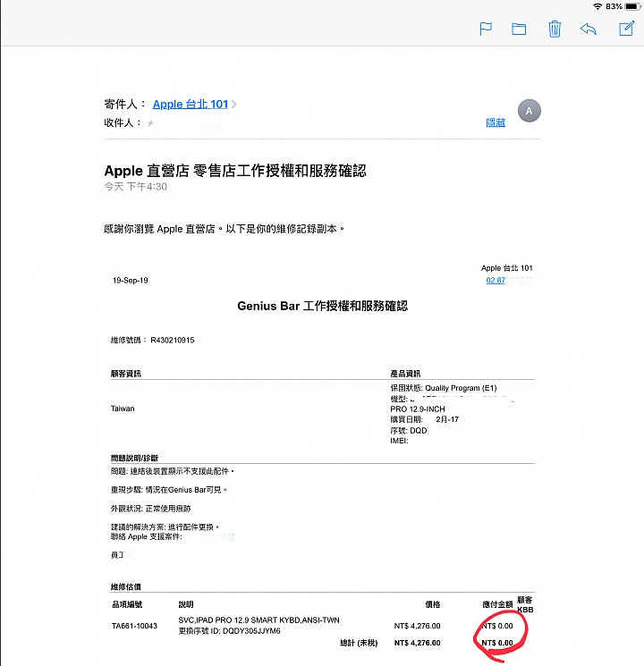Select the date 19-Sep-19

130,281
